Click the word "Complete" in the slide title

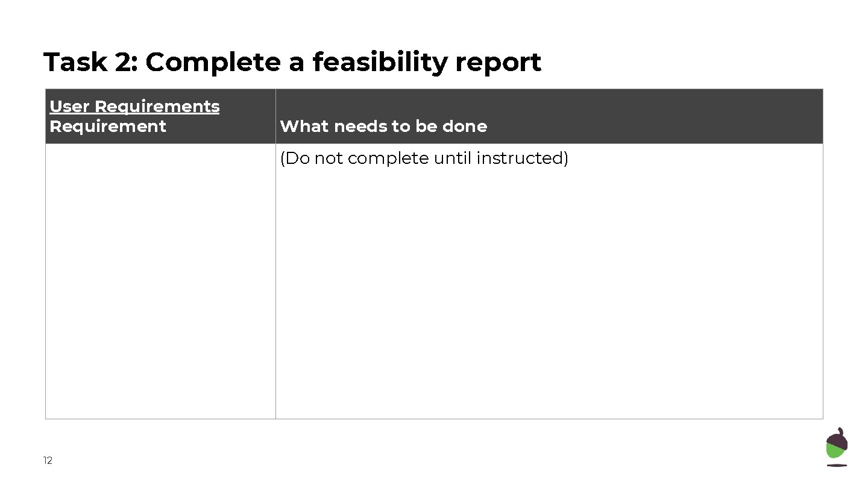[213, 61]
